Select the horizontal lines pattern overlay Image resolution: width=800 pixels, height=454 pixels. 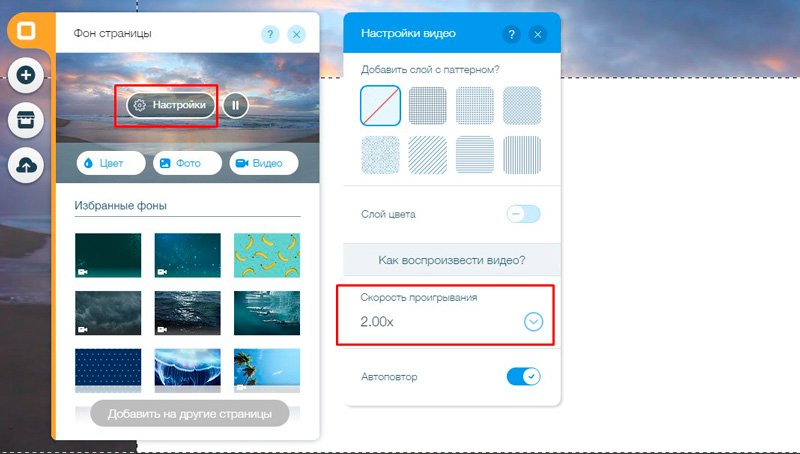pyautogui.click(x=475, y=155)
